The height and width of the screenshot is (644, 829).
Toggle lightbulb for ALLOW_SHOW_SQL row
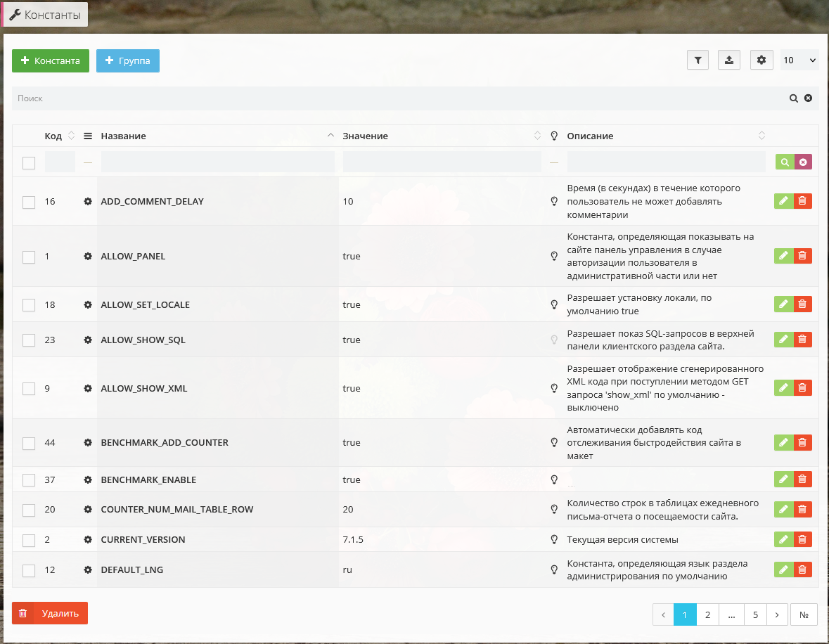(554, 340)
